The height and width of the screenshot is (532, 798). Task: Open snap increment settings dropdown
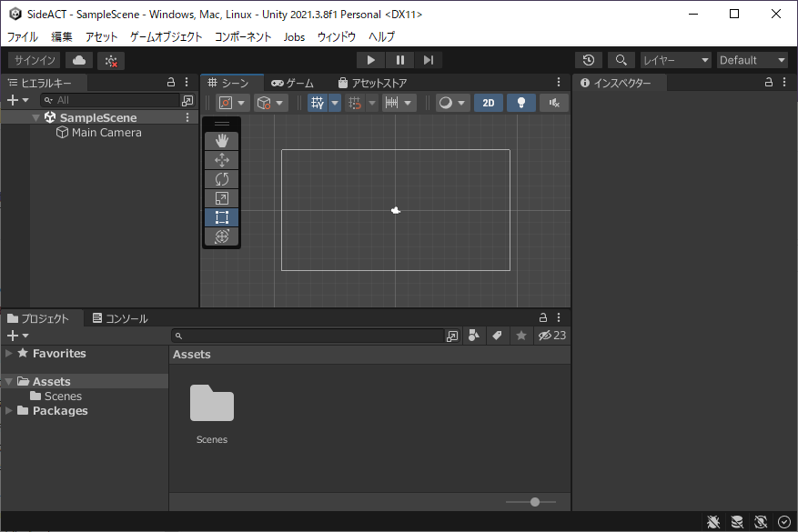[399, 103]
